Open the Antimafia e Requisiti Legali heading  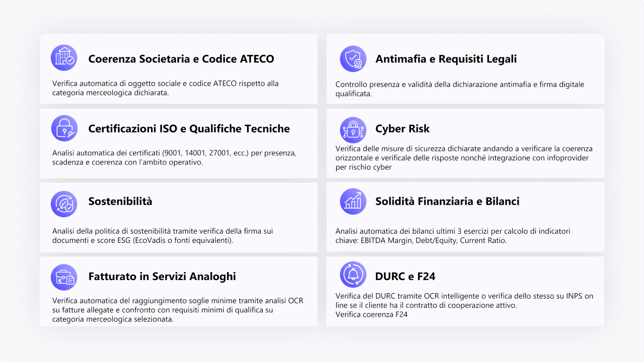pos(446,59)
